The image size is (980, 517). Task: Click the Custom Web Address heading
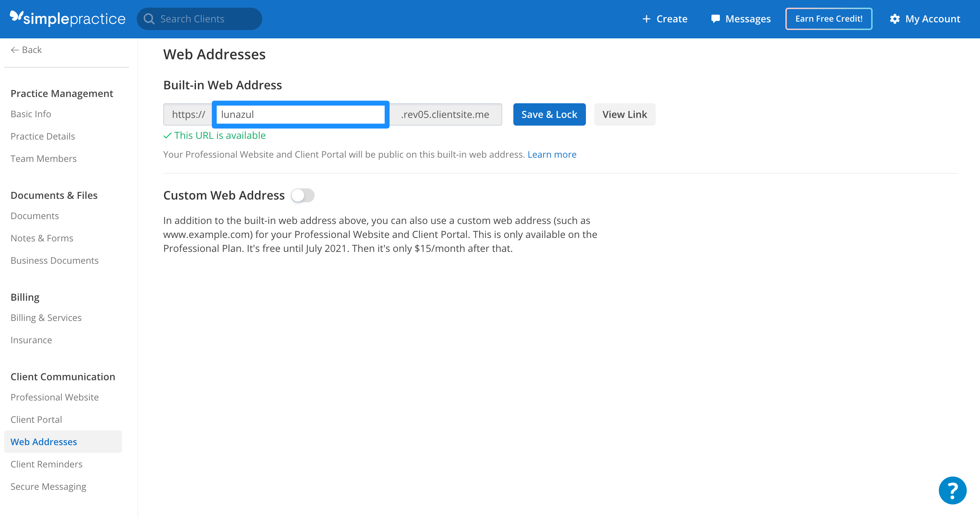(224, 195)
